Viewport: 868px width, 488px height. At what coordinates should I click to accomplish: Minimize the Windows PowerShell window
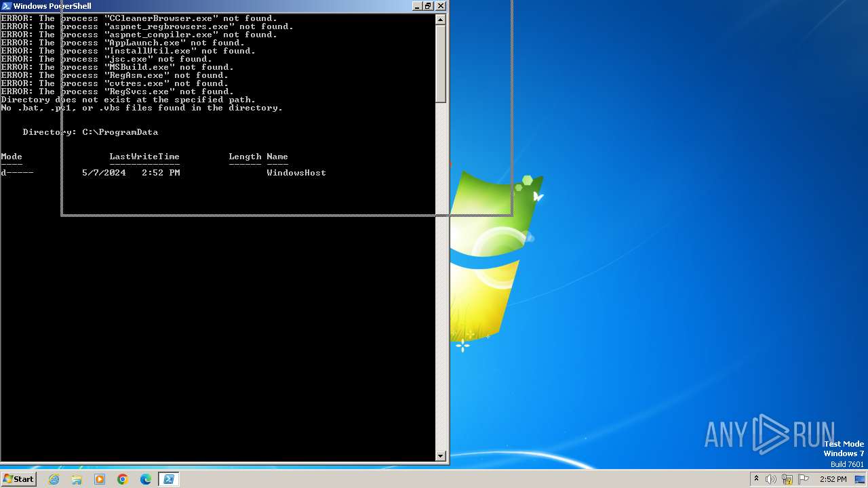coord(417,6)
